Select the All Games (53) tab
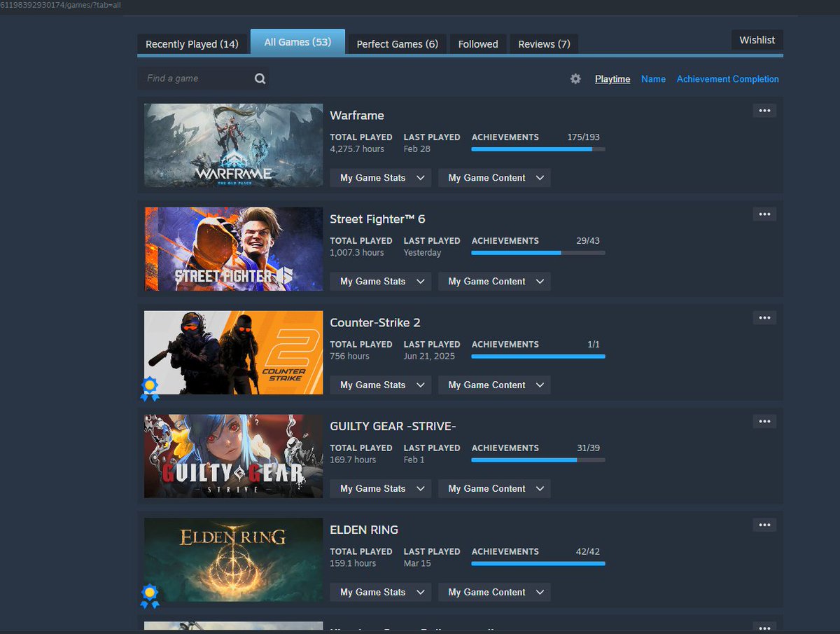Viewport: 840px width, 634px height. coord(297,42)
